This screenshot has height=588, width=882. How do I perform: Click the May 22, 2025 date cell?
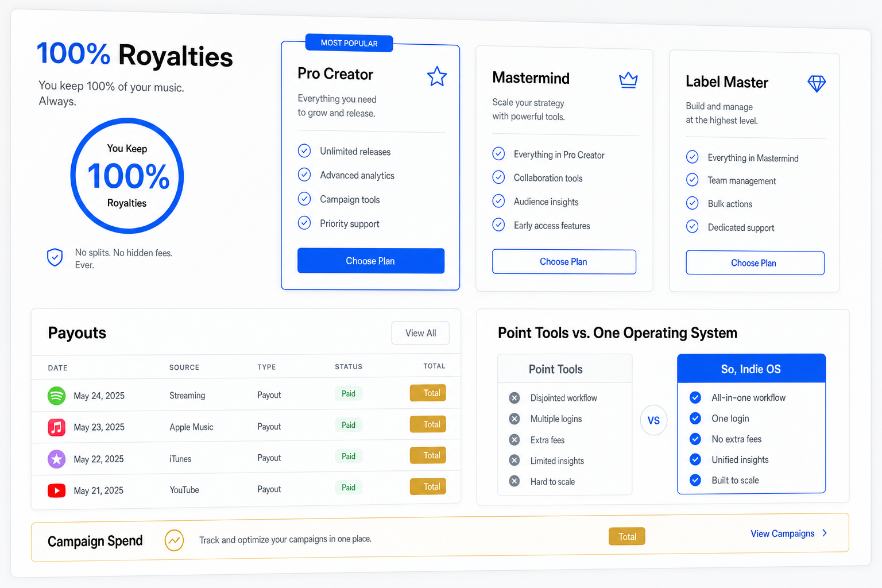(99, 459)
